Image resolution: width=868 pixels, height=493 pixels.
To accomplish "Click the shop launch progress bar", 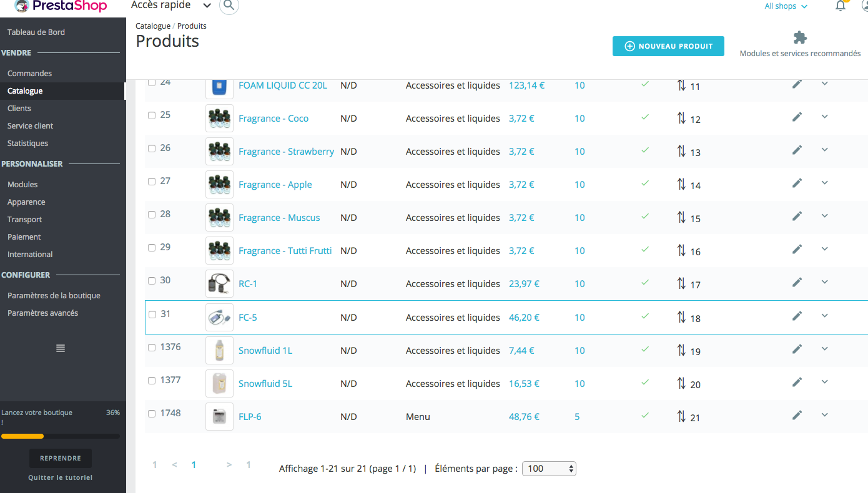I will coord(61,436).
